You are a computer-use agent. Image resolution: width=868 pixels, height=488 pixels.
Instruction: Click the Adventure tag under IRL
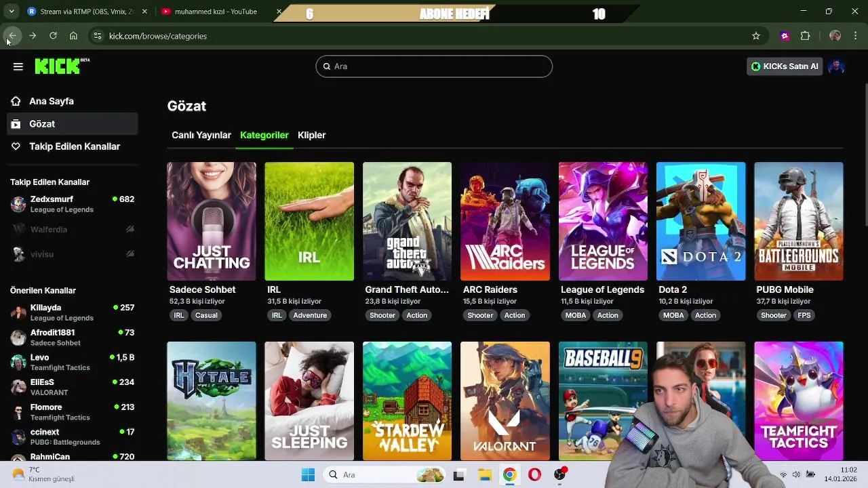(310, 315)
